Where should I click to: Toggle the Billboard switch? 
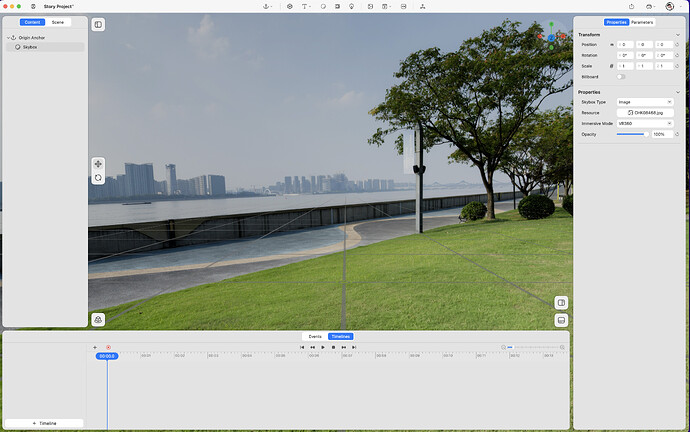point(621,76)
